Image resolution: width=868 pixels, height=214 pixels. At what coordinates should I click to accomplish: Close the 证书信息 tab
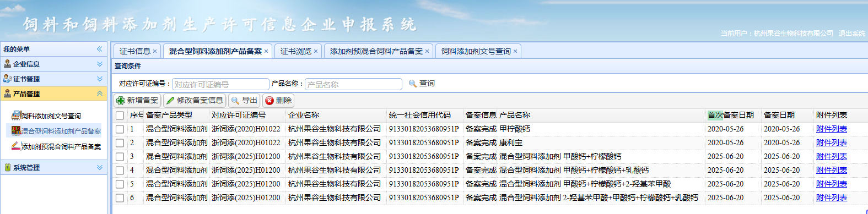pyautogui.click(x=155, y=52)
